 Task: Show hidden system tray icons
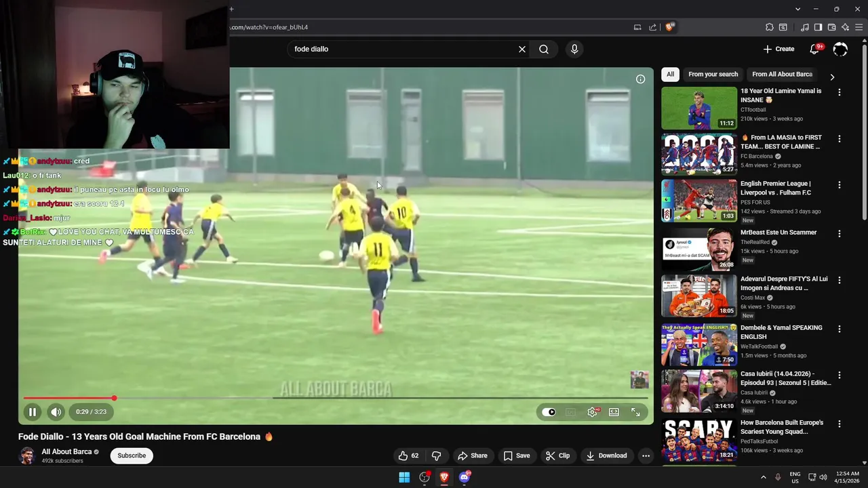[x=763, y=477]
